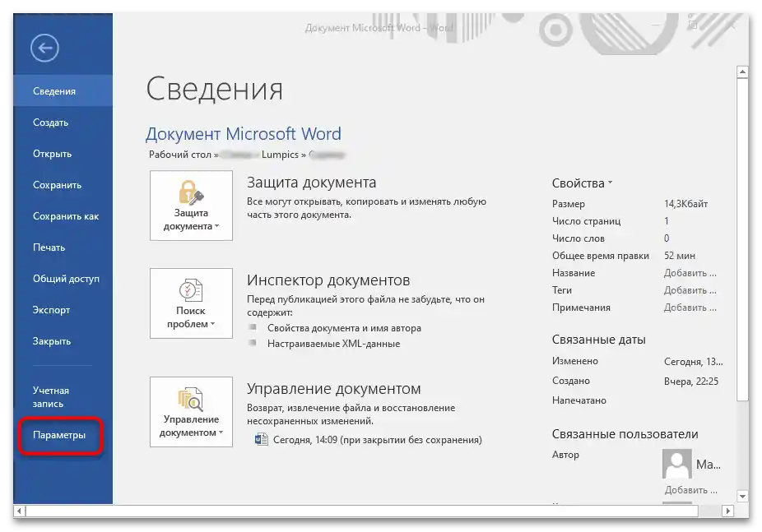Click the Lumpics folder in document path
762x532 pixels.
(280, 155)
